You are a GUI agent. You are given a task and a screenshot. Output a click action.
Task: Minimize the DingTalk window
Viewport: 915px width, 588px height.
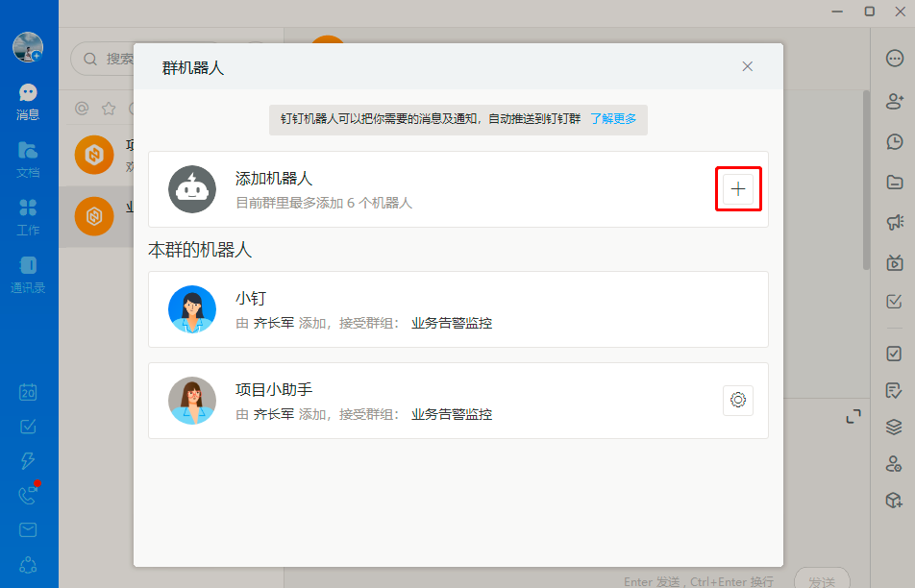click(x=837, y=12)
